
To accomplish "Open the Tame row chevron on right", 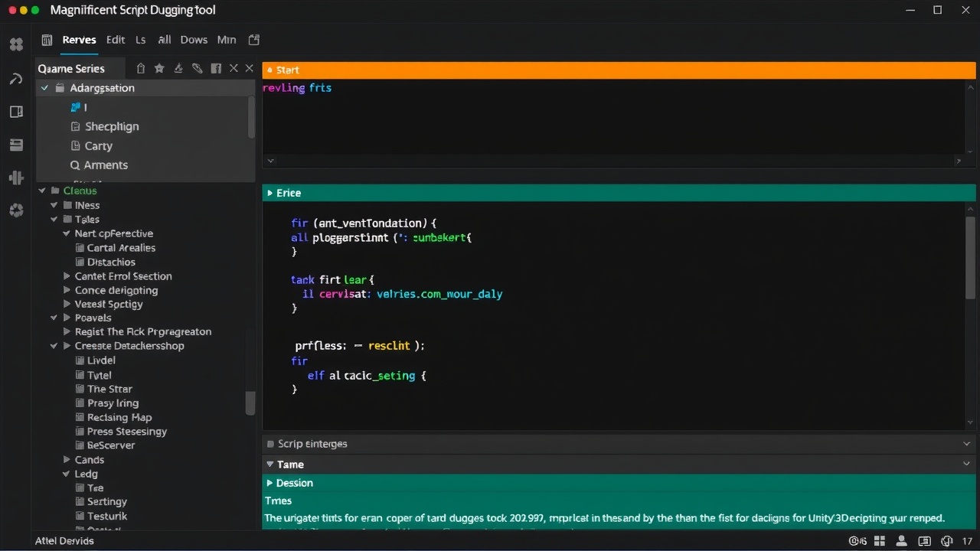I will click(966, 464).
